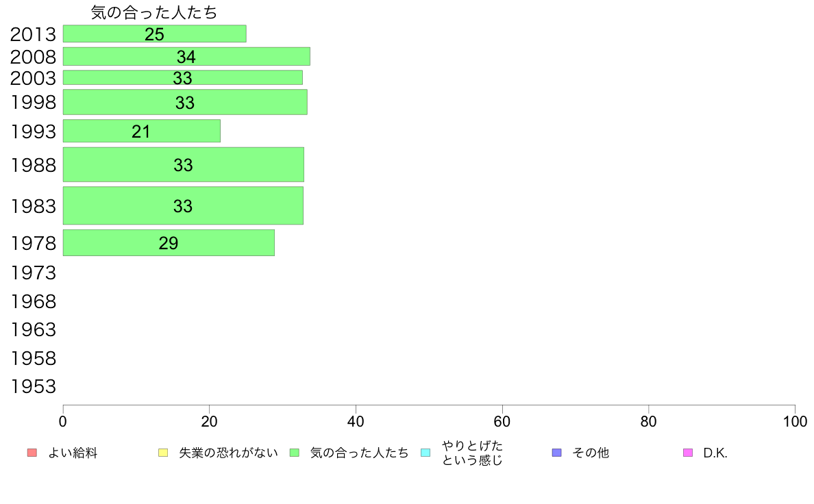Viewport: 814px width, 504px height.
Task: Click the blue その他 legend swatch
Action: coord(556,453)
